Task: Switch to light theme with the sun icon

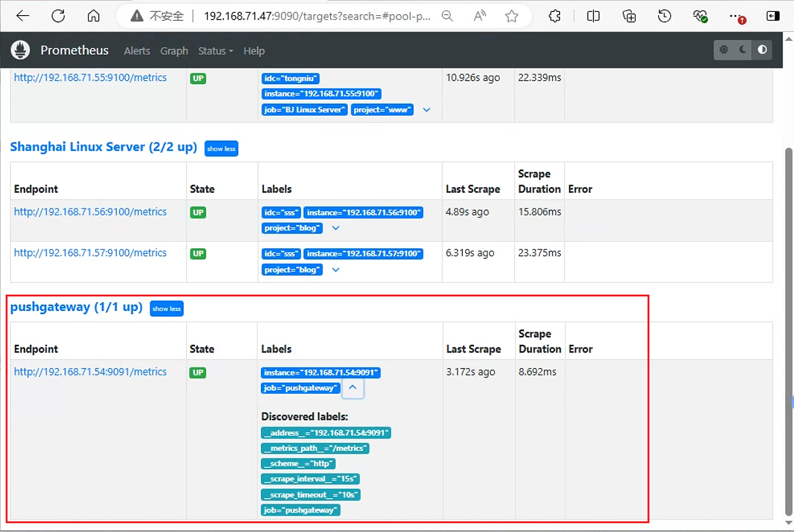Action: (724, 50)
